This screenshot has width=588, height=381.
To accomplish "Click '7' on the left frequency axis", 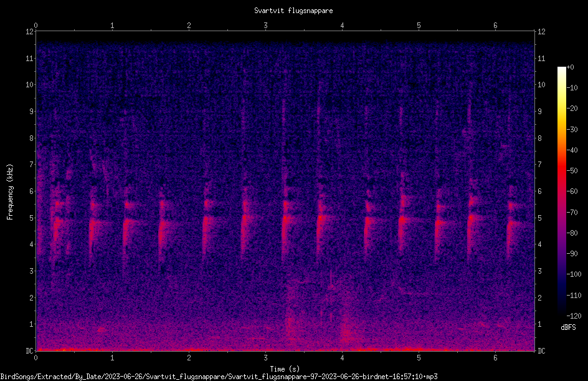I will 32,165.
